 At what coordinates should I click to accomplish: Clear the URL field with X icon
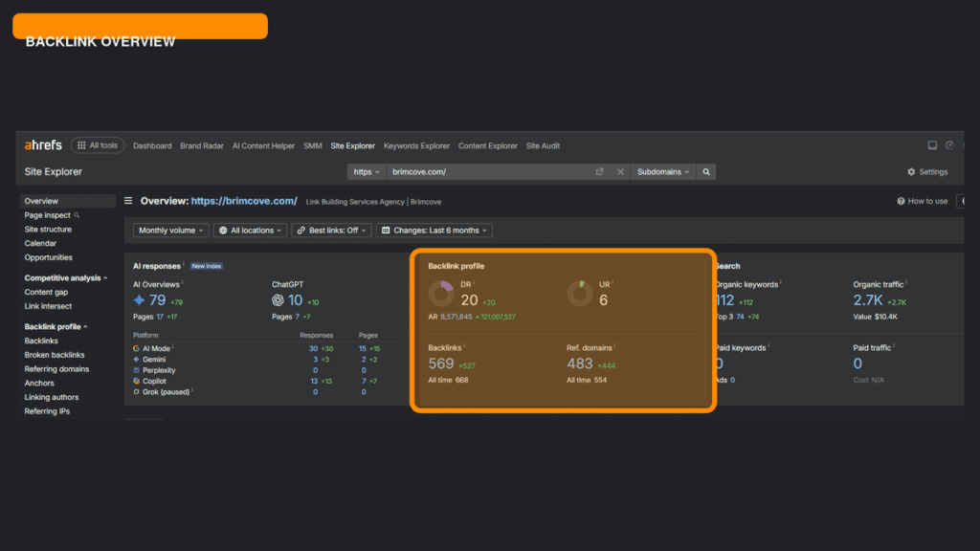point(620,172)
